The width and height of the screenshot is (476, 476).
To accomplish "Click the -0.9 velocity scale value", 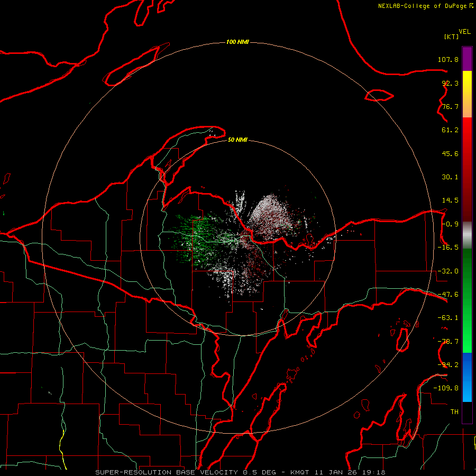I will click(450, 224).
